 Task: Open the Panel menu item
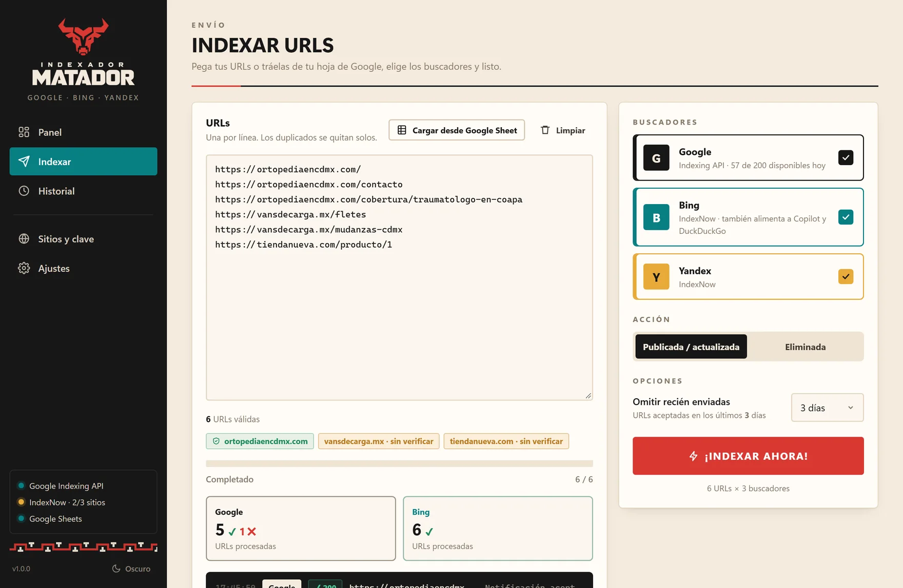(x=83, y=132)
